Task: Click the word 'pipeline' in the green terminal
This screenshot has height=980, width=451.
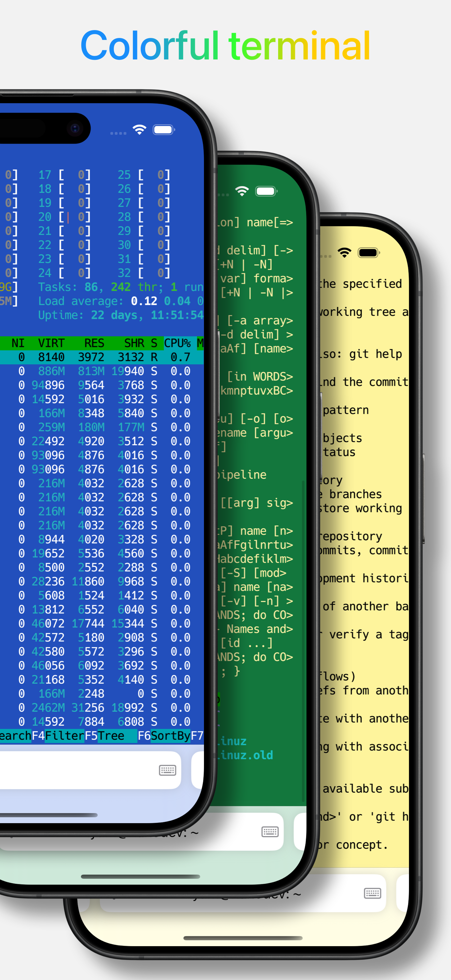Action: coord(241,475)
